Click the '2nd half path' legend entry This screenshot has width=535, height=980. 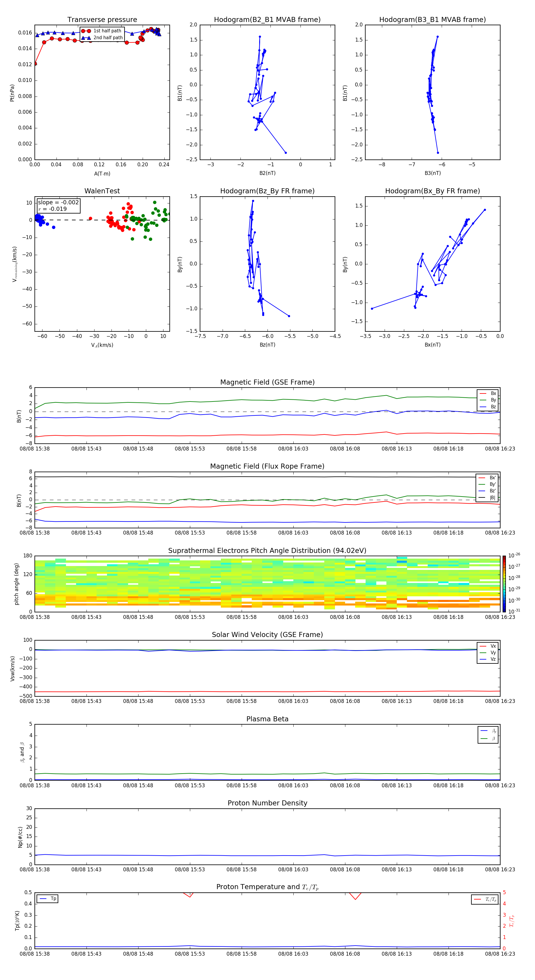click(102, 38)
